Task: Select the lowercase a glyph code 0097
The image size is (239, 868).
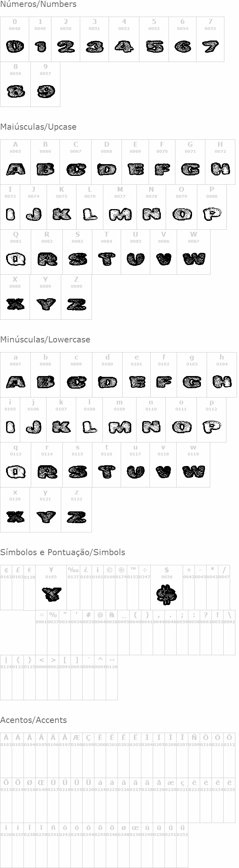Action: coord(15,364)
